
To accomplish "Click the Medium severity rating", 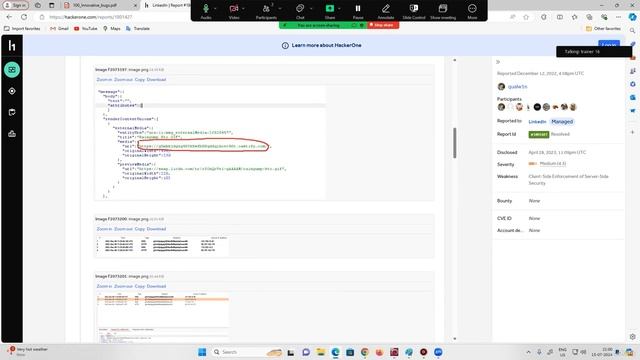I will (553, 164).
